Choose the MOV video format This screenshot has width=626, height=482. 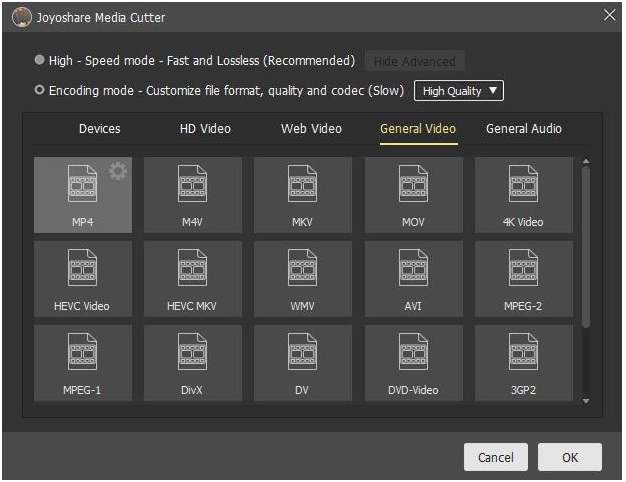click(413, 194)
